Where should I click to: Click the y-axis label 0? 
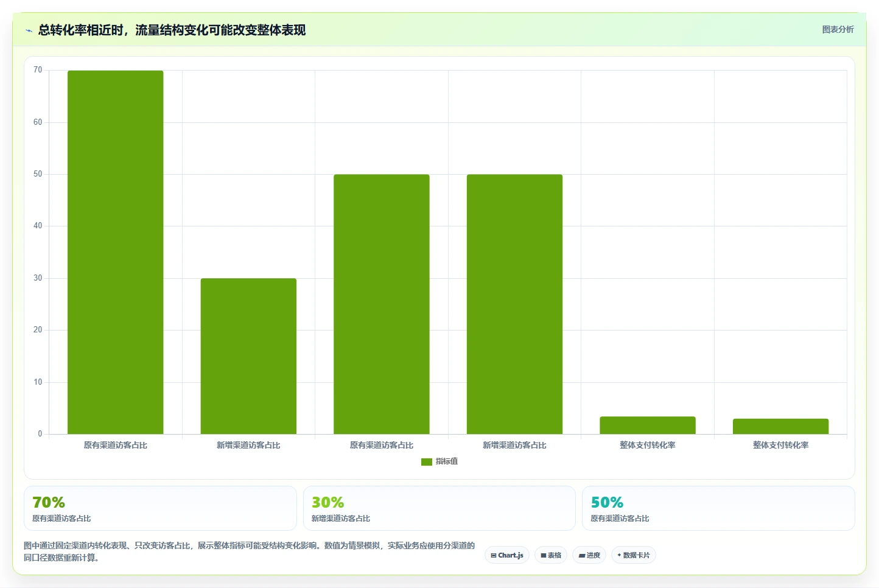[40, 434]
